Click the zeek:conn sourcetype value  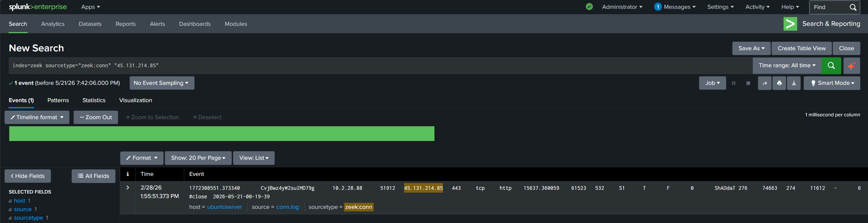click(x=359, y=207)
